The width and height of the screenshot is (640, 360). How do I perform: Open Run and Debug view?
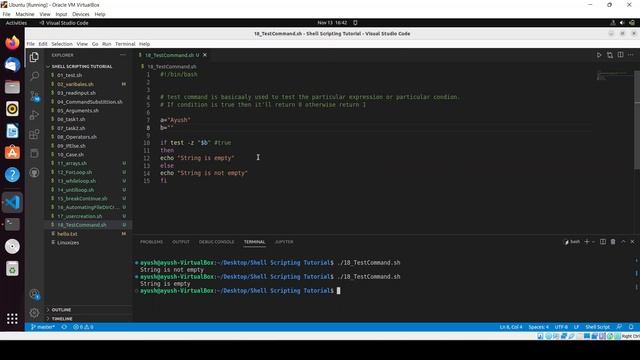point(34,116)
